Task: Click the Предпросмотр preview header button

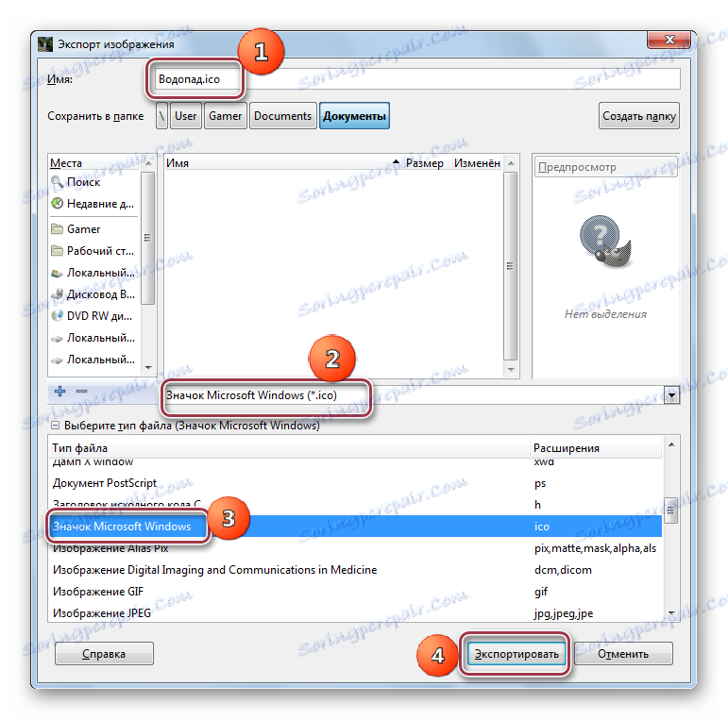Action: [x=606, y=166]
